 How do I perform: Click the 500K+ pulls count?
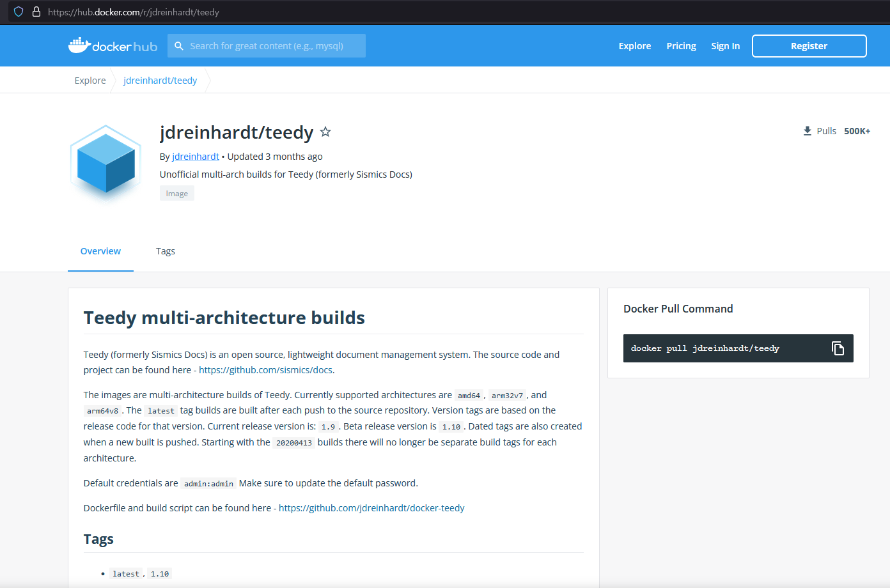(857, 131)
